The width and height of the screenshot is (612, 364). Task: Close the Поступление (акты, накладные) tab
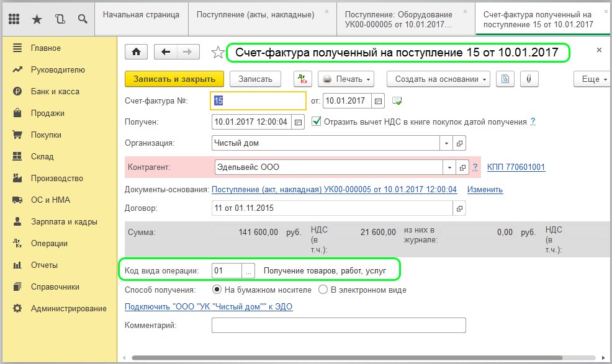coord(326,12)
